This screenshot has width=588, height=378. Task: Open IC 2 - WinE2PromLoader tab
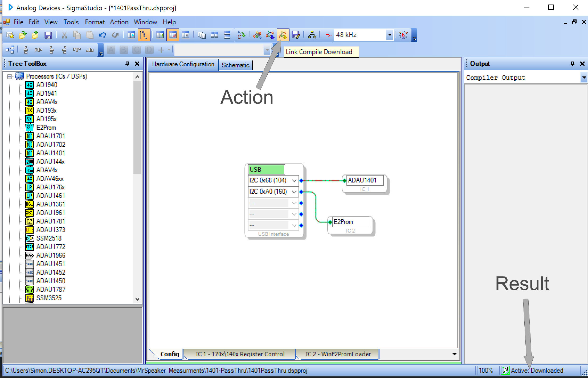point(338,354)
